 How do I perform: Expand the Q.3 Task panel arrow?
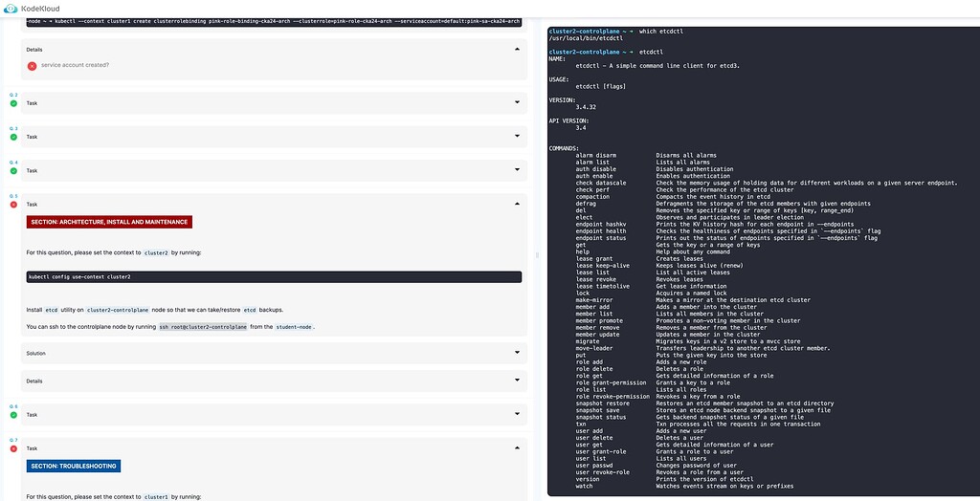click(518, 137)
